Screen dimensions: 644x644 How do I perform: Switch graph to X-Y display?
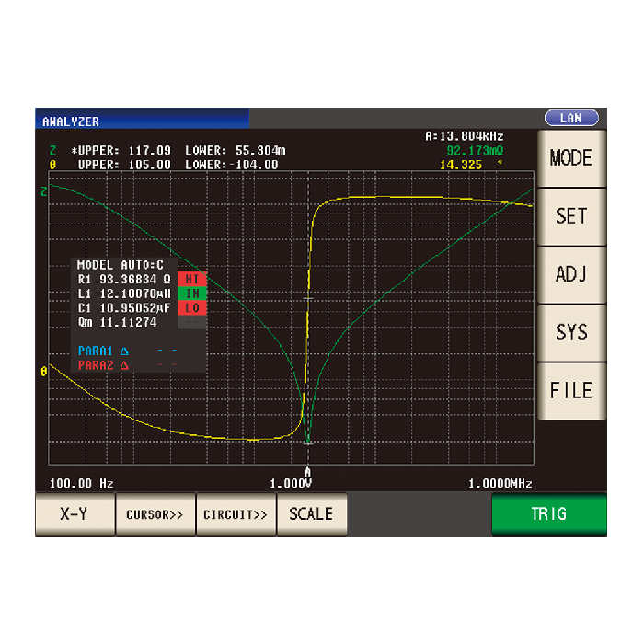[75, 514]
